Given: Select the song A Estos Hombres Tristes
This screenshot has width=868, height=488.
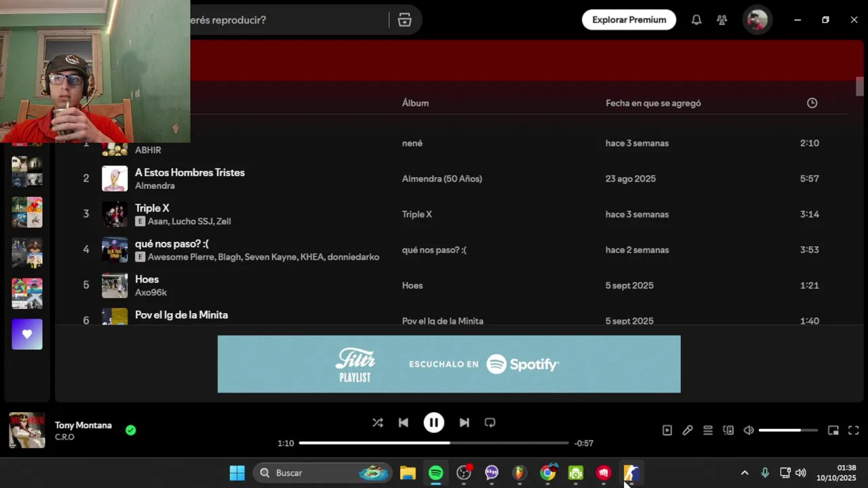Looking at the screenshot, I should tap(190, 173).
